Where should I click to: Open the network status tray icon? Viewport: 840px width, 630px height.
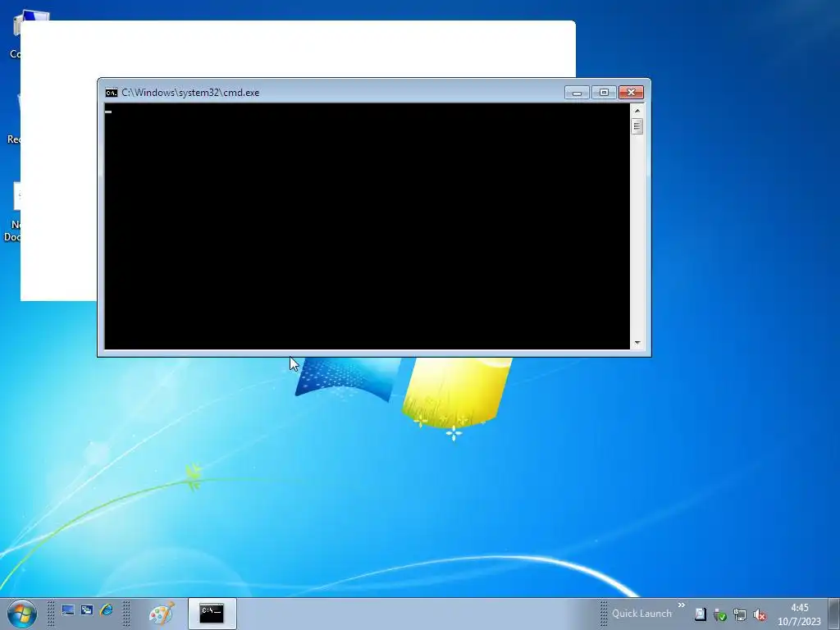click(x=740, y=615)
